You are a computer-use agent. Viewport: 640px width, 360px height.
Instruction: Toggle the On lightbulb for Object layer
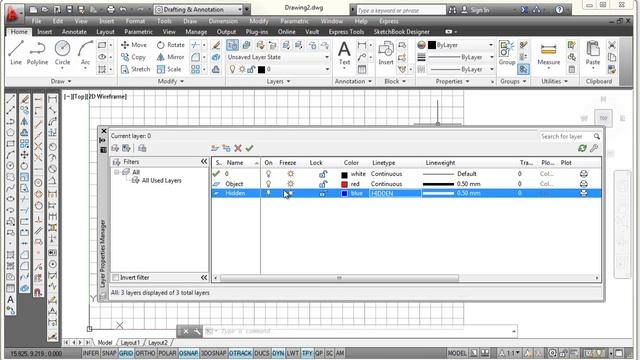coord(268,184)
